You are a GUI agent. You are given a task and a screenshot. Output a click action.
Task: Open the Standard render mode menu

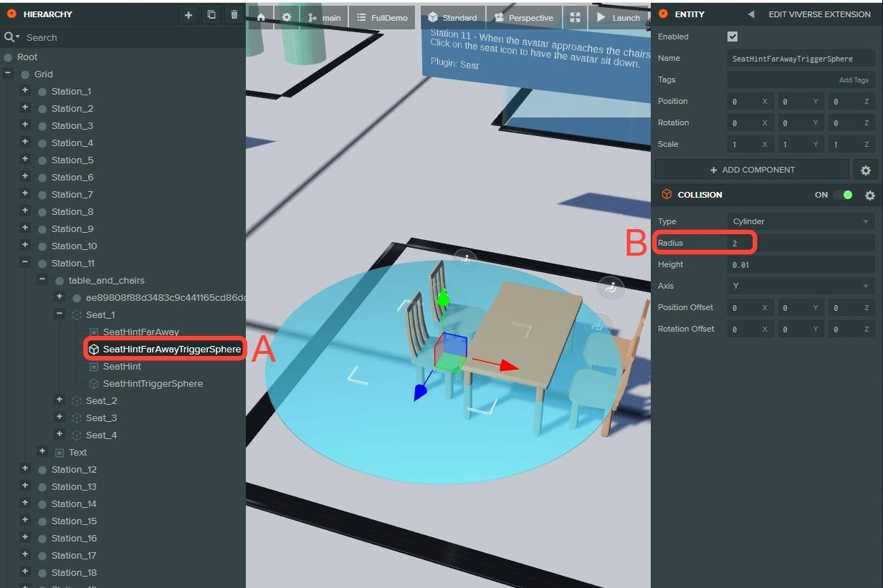pos(452,17)
